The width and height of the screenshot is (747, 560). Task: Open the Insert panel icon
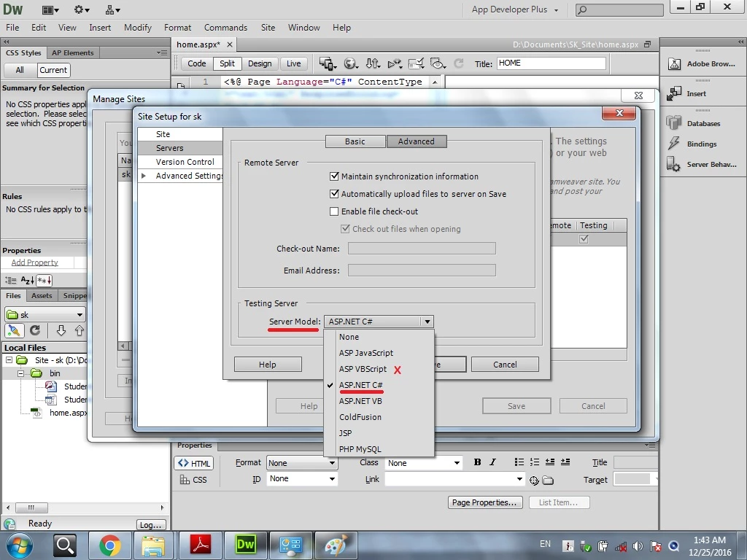(x=674, y=94)
